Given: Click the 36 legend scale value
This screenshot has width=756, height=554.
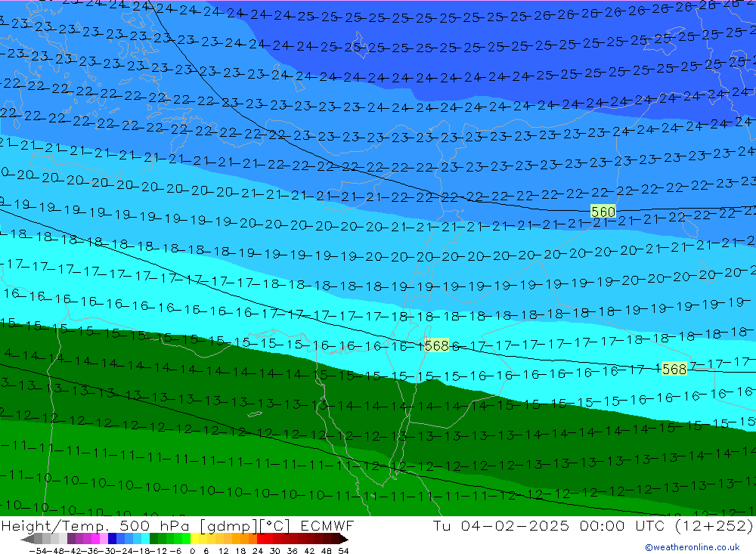Looking at the screenshot, I should click(x=292, y=551).
